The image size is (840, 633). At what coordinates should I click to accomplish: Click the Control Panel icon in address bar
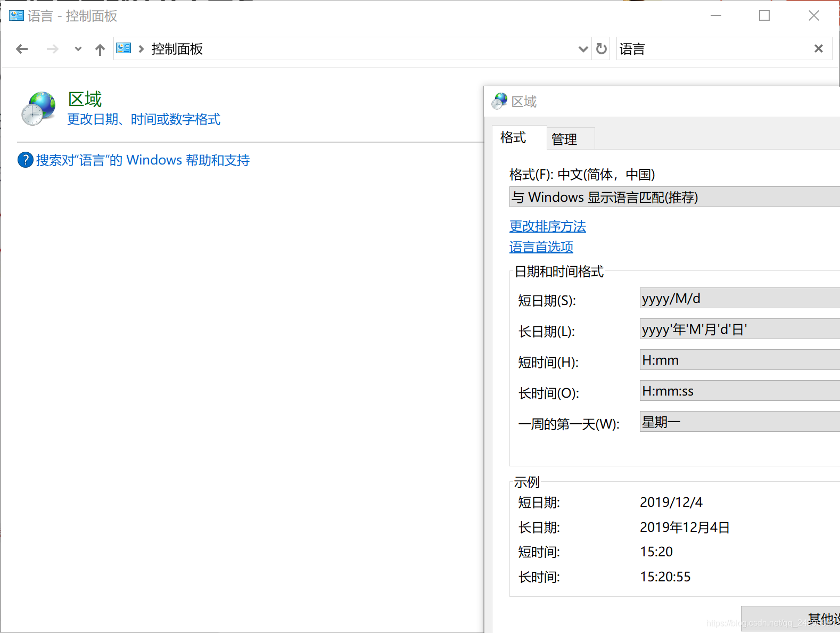coord(123,48)
